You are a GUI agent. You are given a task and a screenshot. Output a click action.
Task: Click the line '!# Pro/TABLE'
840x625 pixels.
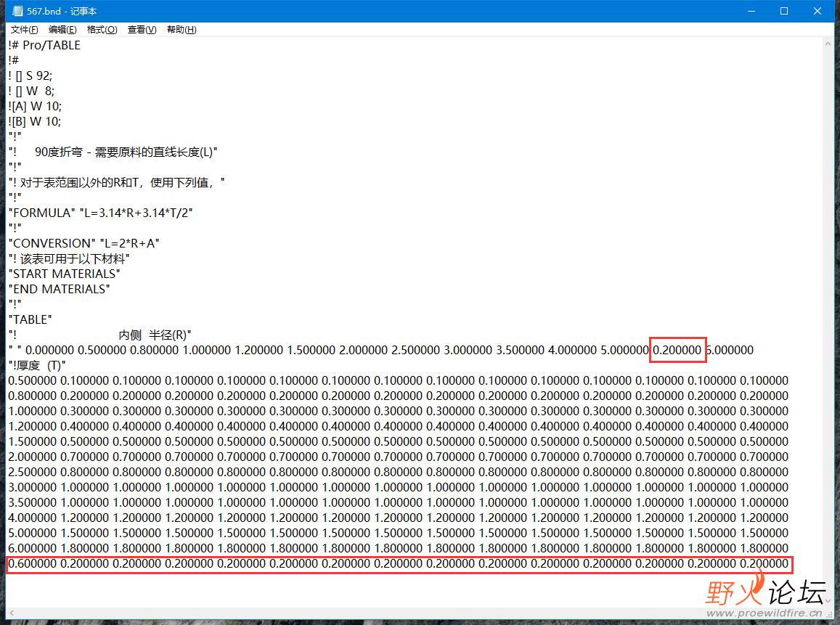click(44, 46)
